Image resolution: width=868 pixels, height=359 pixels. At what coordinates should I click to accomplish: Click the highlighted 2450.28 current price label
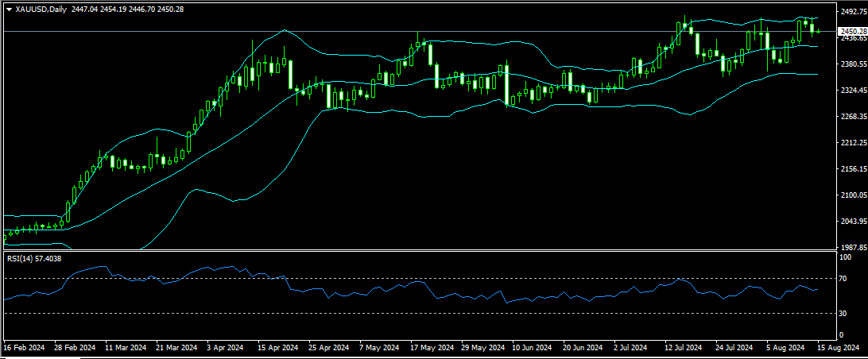pyautogui.click(x=852, y=31)
